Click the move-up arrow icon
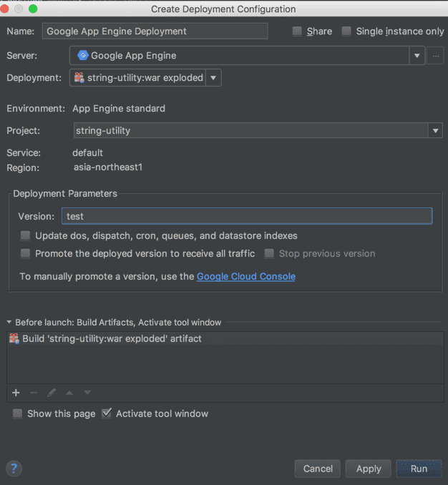Viewport: 448px width, 485px height. (69, 393)
